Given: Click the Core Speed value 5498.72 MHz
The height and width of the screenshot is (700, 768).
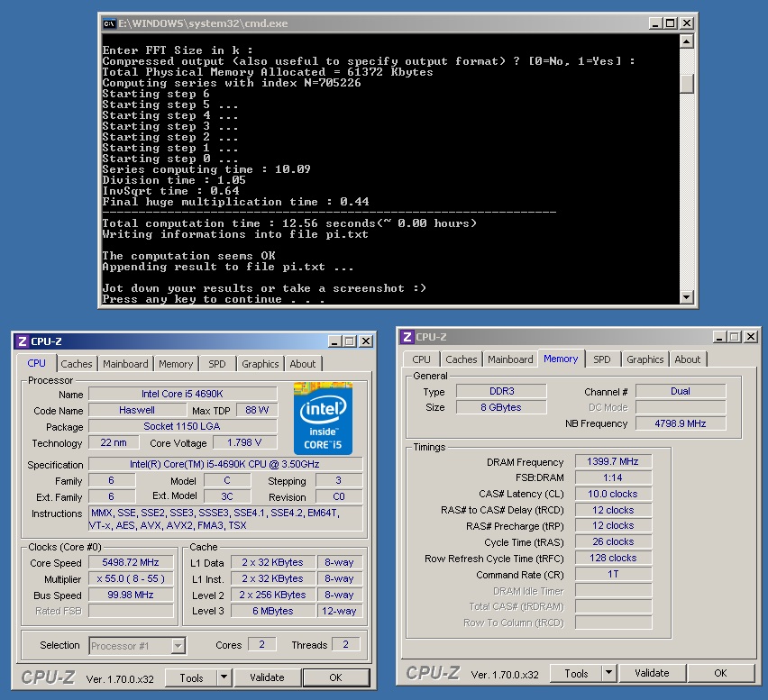Looking at the screenshot, I should (131, 562).
